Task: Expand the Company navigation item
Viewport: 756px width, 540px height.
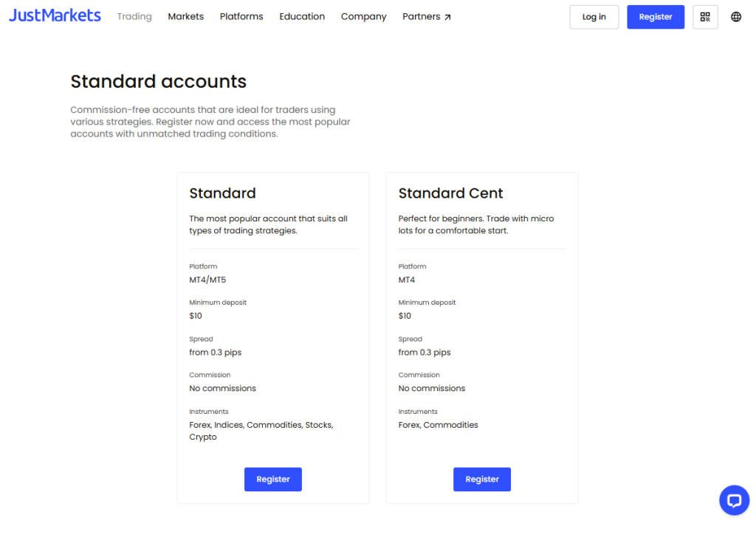Action: click(363, 16)
